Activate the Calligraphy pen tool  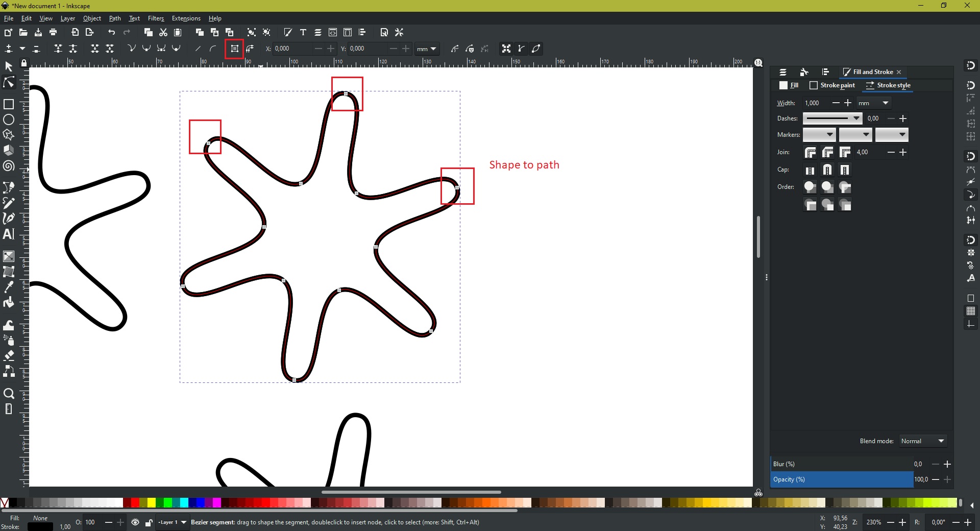point(9,219)
